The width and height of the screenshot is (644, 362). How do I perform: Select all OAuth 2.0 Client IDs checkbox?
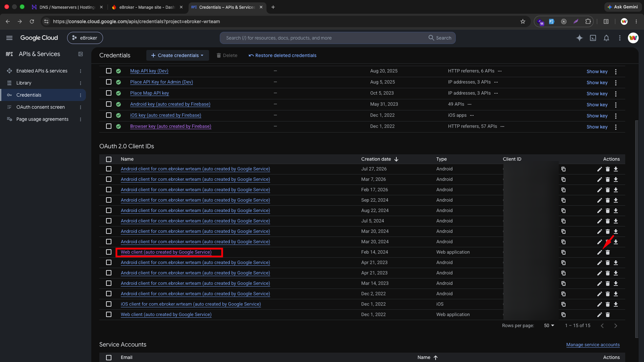109,159
